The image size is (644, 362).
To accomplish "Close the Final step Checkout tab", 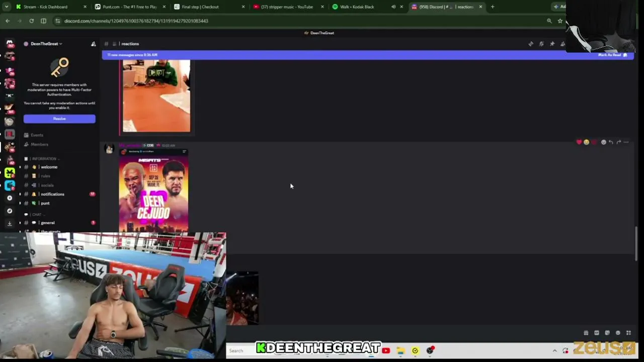I will pyautogui.click(x=244, y=7).
